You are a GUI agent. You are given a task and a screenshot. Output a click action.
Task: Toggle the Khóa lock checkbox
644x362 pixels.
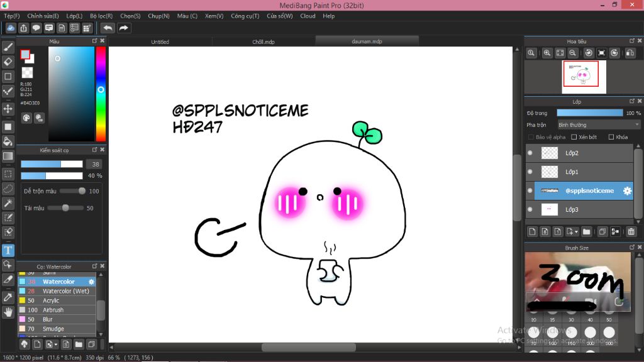click(611, 137)
